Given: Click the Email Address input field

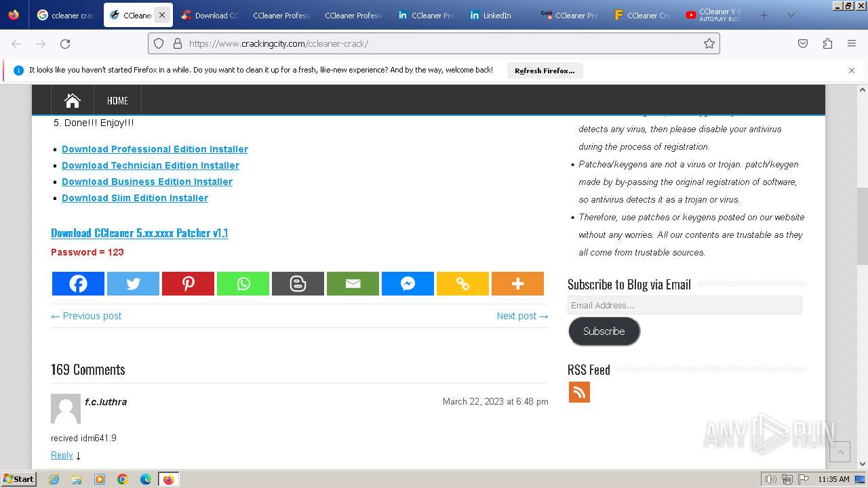Looking at the screenshot, I should coord(685,305).
